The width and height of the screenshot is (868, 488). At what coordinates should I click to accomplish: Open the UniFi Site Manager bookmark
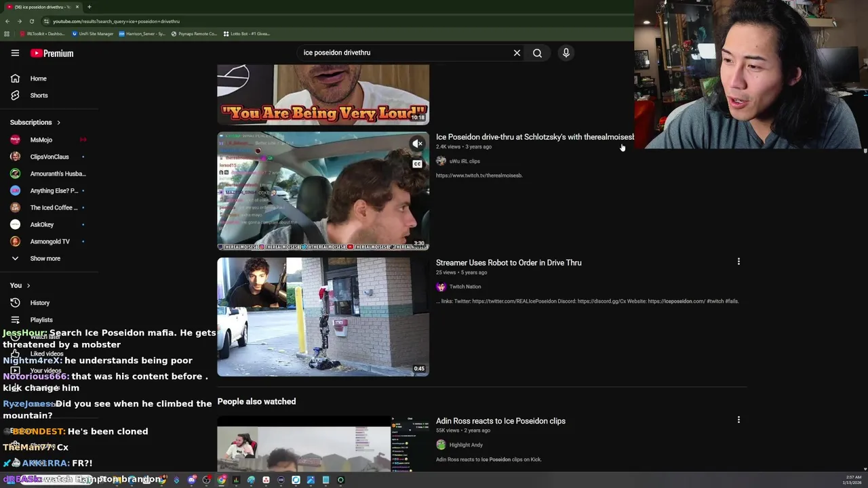click(92, 34)
